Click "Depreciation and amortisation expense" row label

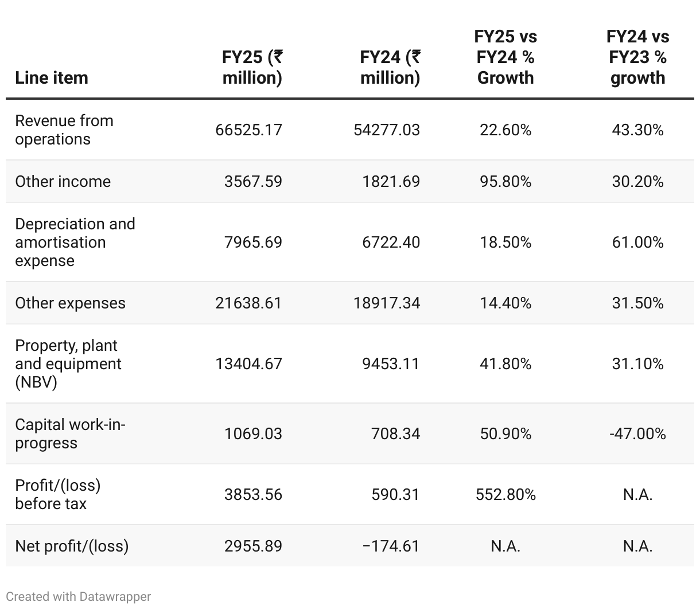pos(75,243)
